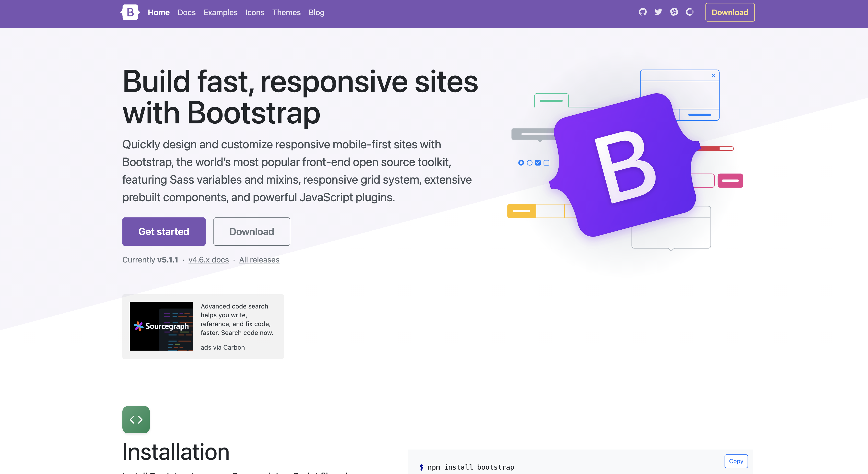Open the Themes nav item
The width and height of the screenshot is (868, 474).
pyautogui.click(x=286, y=12)
